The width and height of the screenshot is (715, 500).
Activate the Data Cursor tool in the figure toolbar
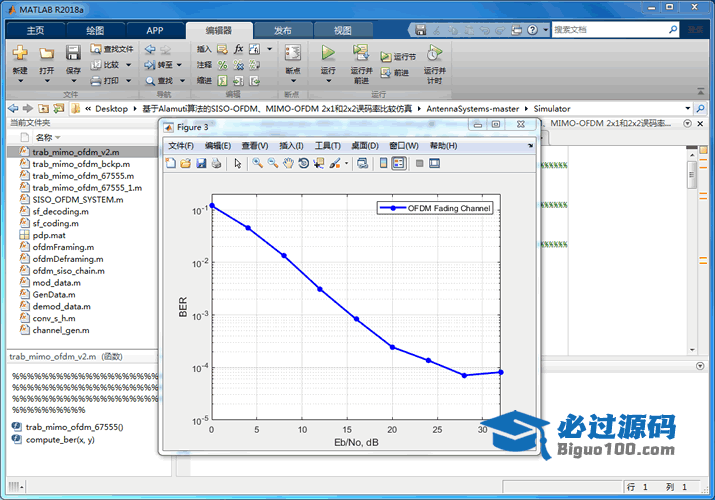(x=318, y=163)
